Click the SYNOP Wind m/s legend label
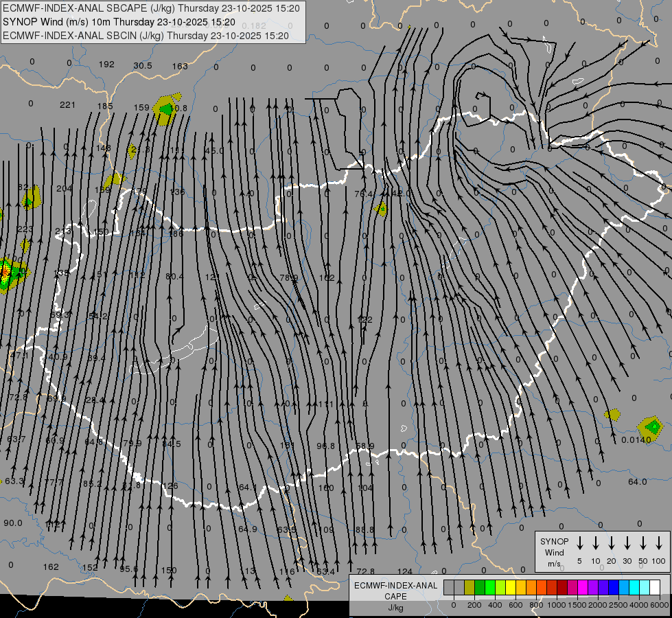This screenshot has width=672, height=618. pyautogui.click(x=554, y=553)
